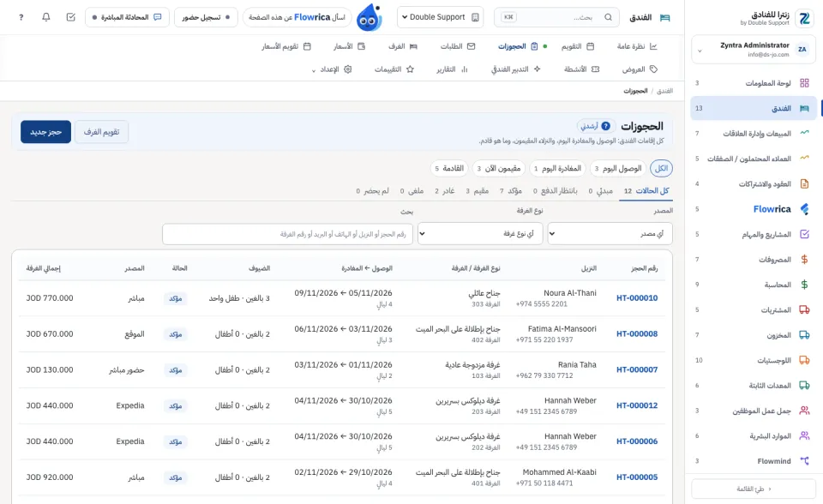The image size is (823, 504).
Task: Open booking HT-000012 link
Action: 637,405
